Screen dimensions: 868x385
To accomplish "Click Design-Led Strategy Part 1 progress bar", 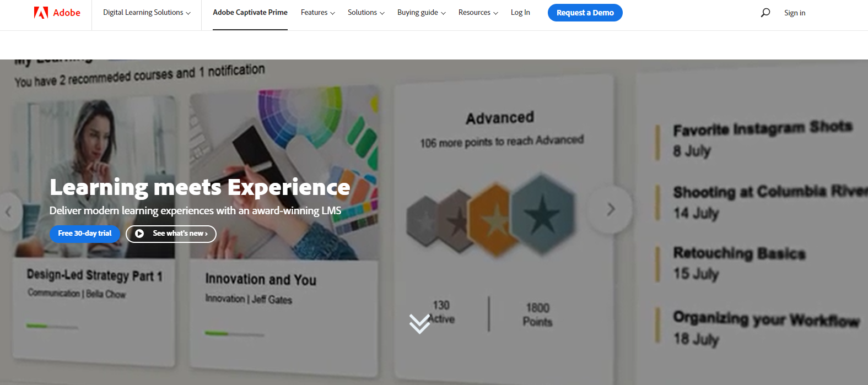I will coord(52,327).
